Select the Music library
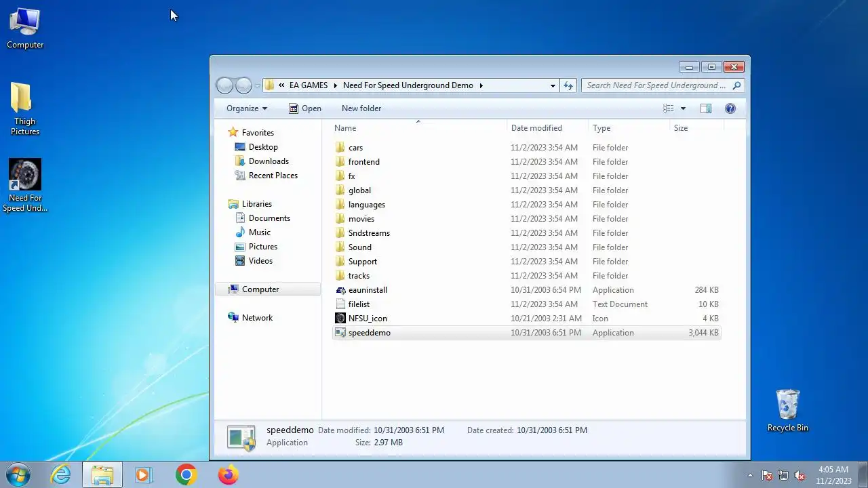This screenshot has width=868, height=488. (259, 232)
